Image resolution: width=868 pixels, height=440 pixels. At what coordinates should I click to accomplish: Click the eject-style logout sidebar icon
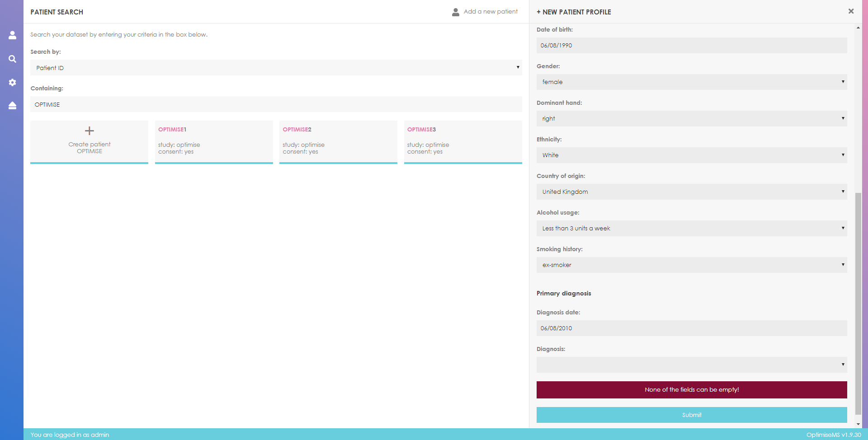click(x=12, y=105)
